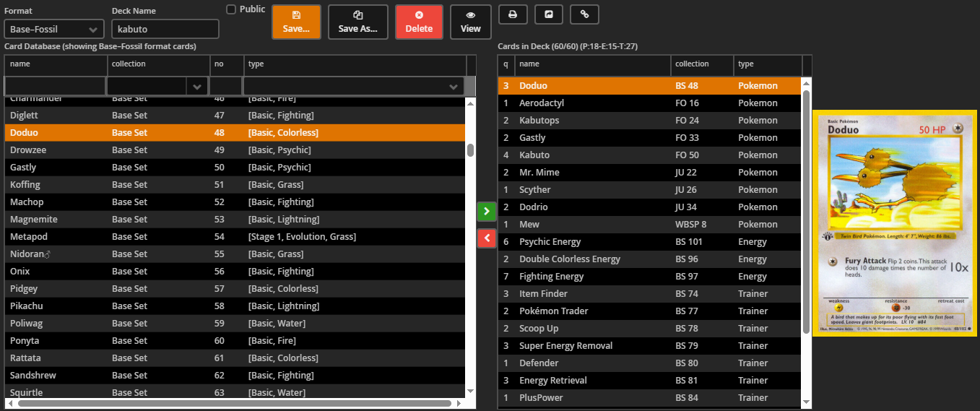Select Pikachu in the card database
Image resolution: width=980 pixels, height=411 pixels.
pos(235,306)
